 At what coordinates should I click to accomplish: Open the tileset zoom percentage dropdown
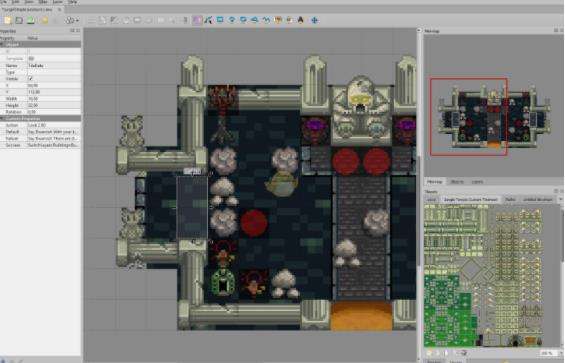[x=551, y=353]
